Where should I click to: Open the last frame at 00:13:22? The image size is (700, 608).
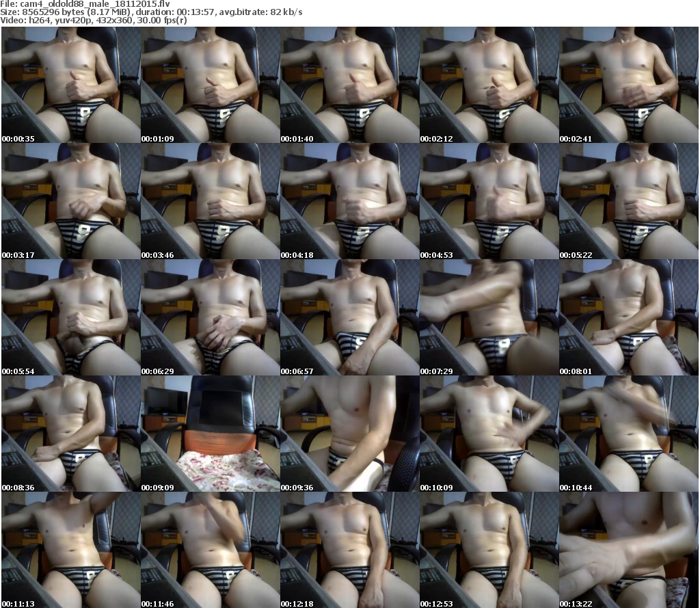tap(629, 550)
